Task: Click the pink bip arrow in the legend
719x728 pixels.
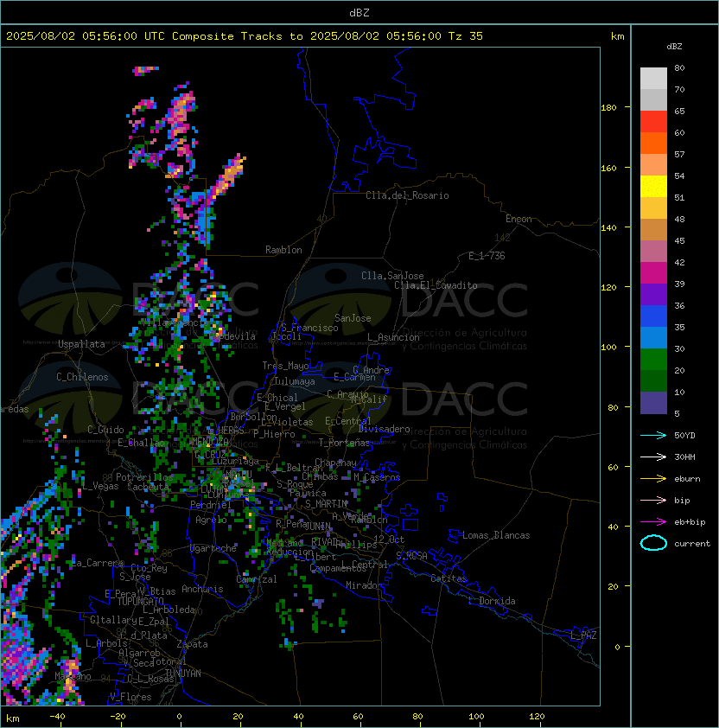Action: point(653,500)
